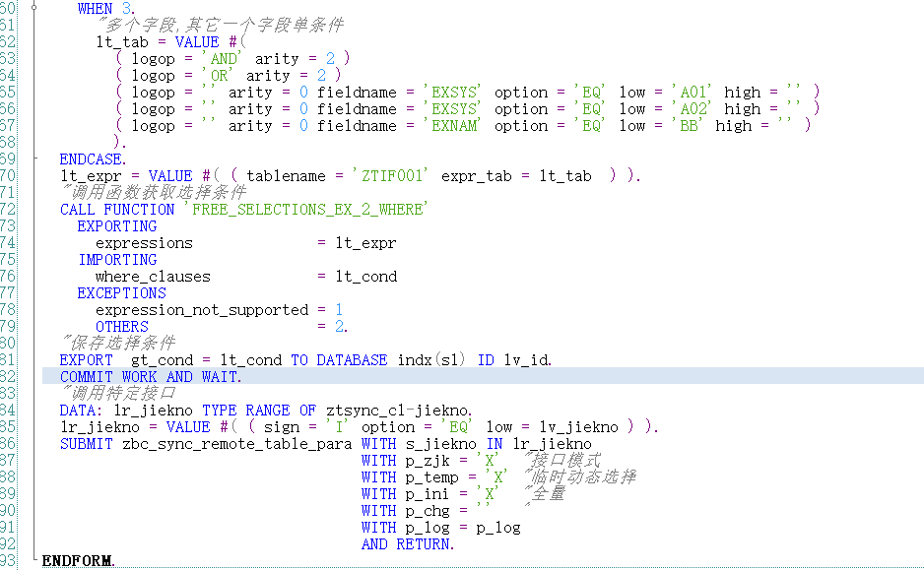Click the ENDFORM keyword
This screenshot has height=571, width=924.
tap(78, 561)
